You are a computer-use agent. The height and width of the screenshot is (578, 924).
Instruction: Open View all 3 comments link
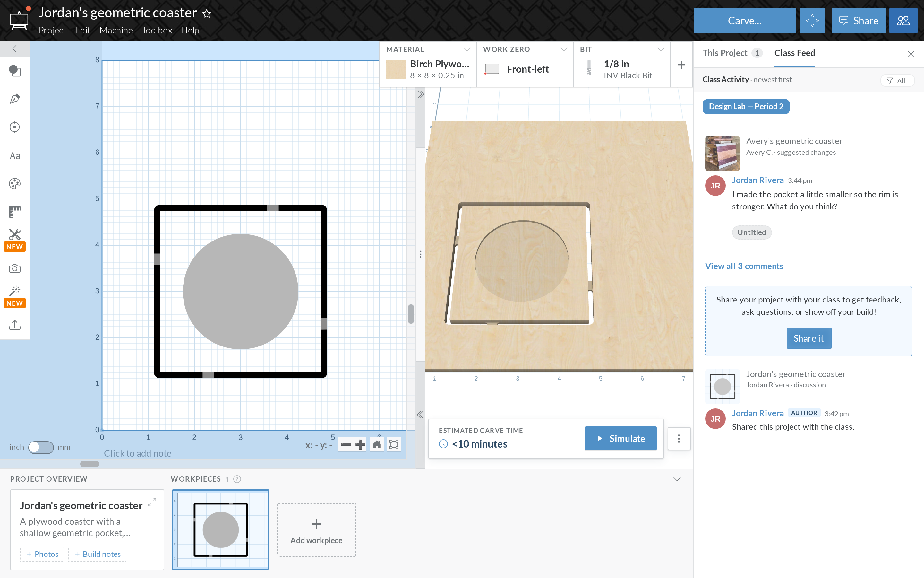click(x=744, y=266)
